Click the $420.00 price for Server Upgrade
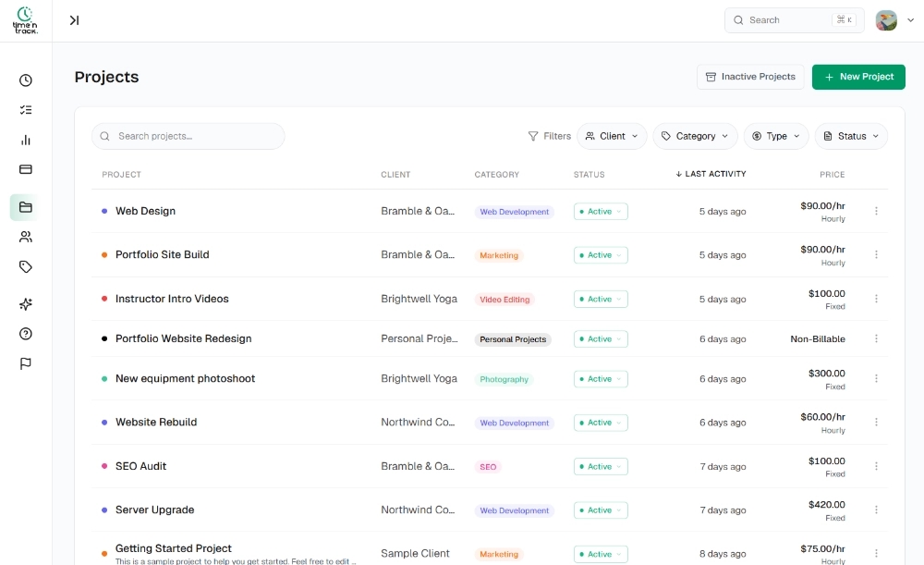This screenshot has height=565, width=924. (x=826, y=505)
